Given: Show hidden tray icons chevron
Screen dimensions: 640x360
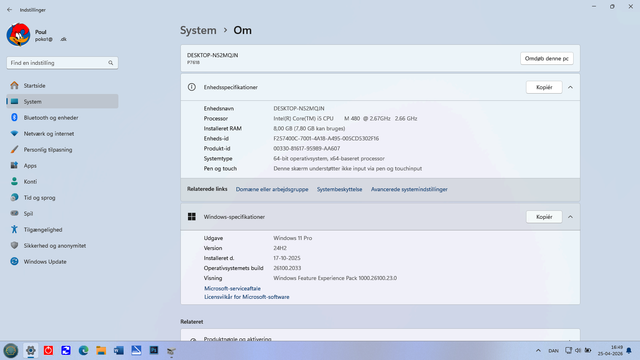Looking at the screenshot, I should tap(538, 351).
